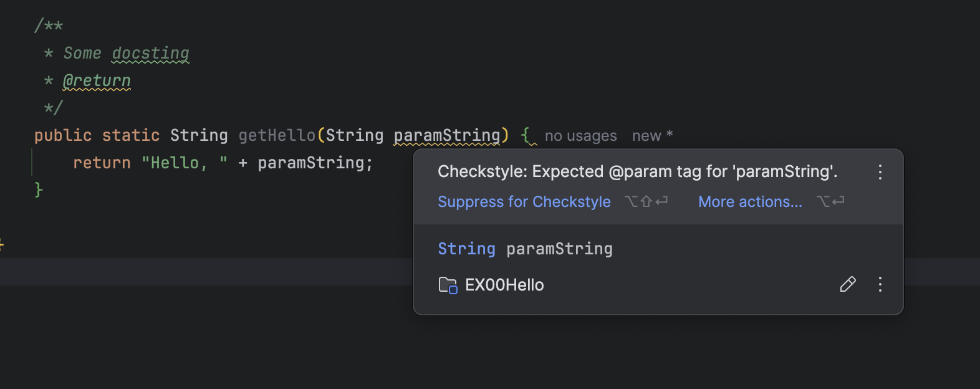Click the @return tag in the Javadoc

coord(97,81)
